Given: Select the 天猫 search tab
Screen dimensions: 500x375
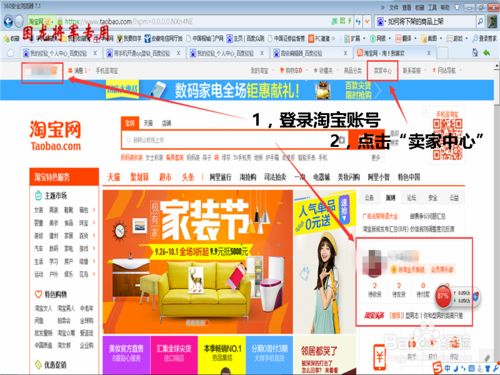Looking at the screenshot, I should pos(148,123).
